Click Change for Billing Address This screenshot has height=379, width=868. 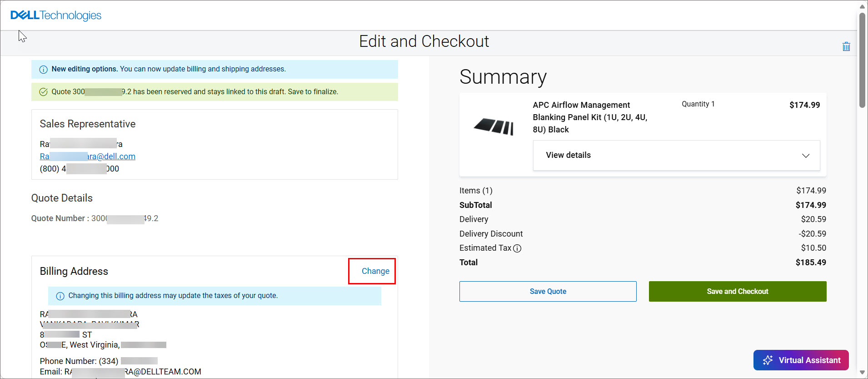[x=375, y=271]
